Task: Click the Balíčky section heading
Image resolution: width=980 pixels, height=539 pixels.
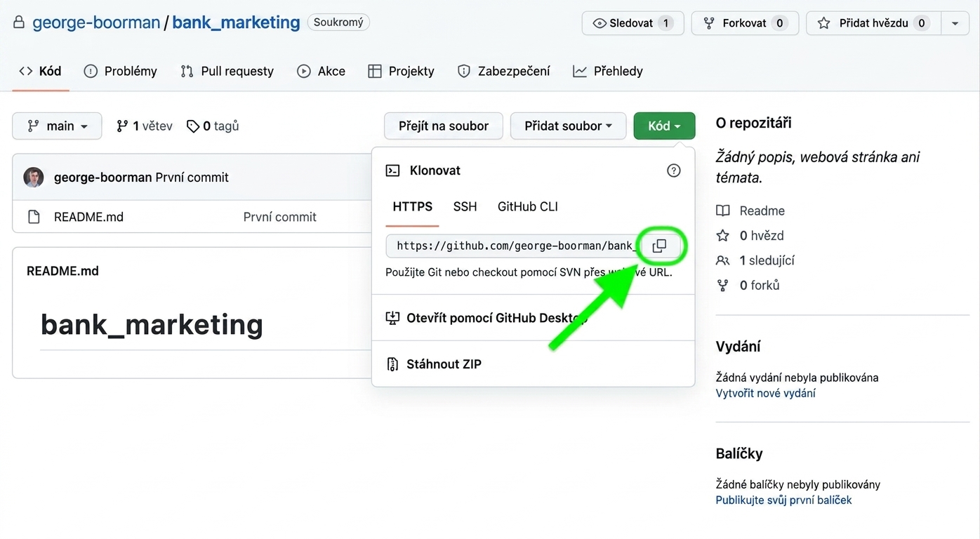Action: [739, 453]
